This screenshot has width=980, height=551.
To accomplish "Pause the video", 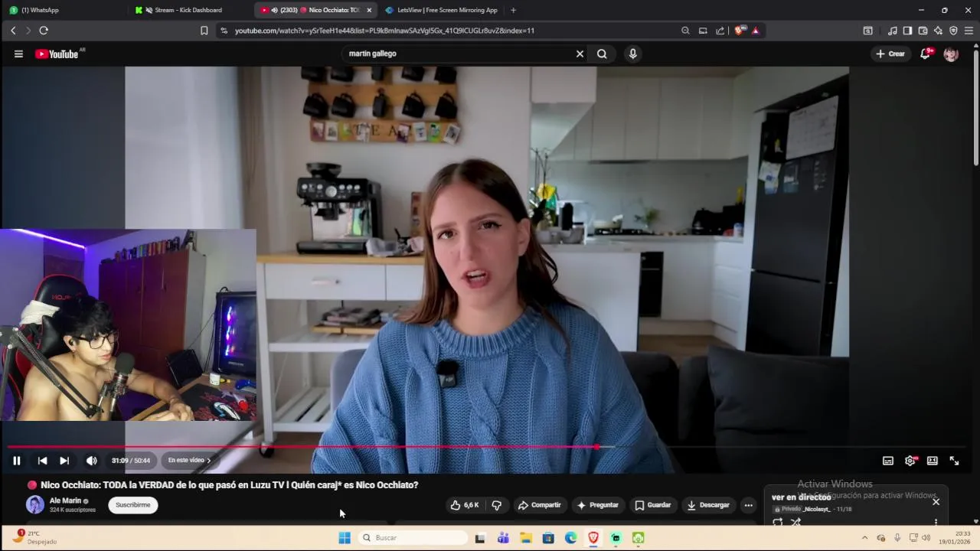I will coord(16,461).
